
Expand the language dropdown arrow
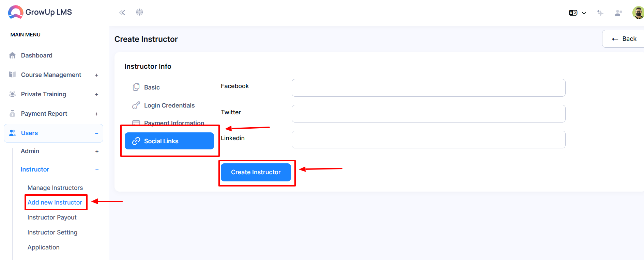(584, 13)
